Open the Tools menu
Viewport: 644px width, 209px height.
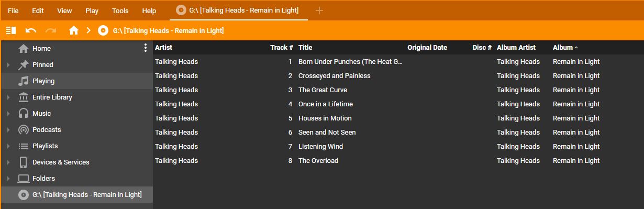120,10
